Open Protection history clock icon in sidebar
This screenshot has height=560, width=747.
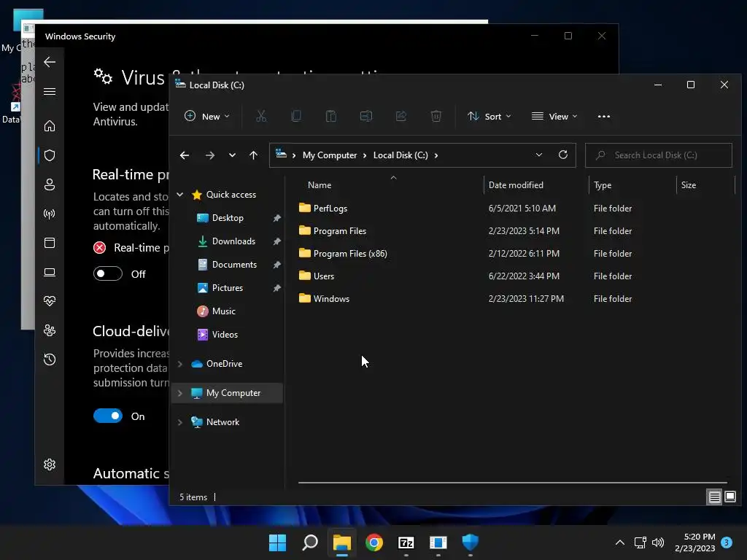pos(50,359)
